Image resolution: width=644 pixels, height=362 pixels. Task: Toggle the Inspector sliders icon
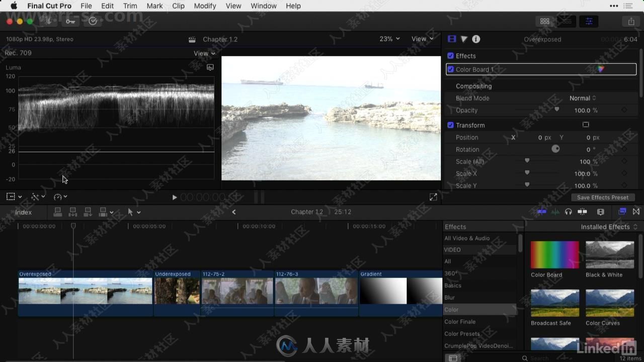coord(589,21)
